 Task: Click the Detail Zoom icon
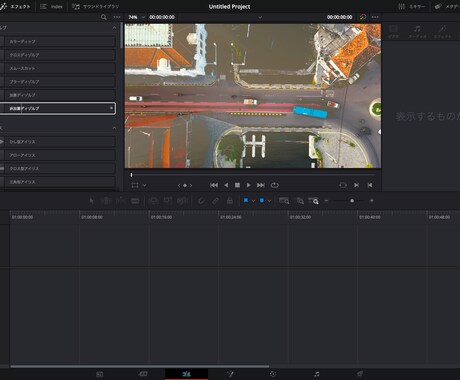coord(300,201)
